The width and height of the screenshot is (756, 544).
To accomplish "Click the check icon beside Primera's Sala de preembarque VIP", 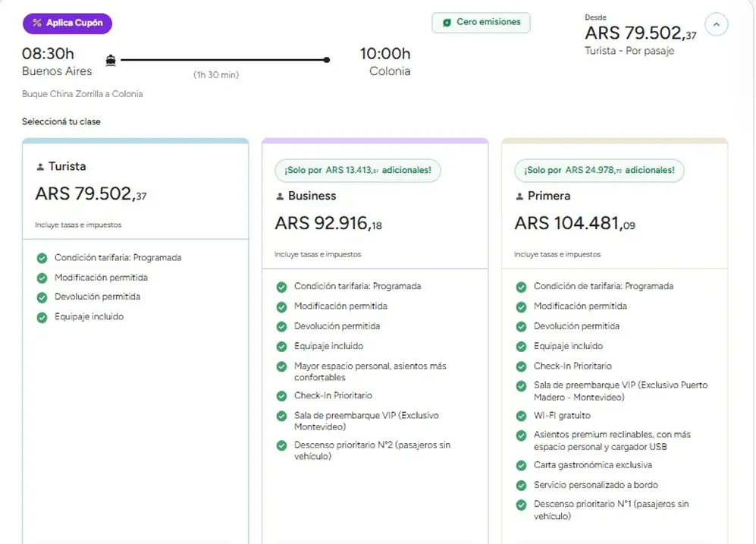I will coord(521,386).
